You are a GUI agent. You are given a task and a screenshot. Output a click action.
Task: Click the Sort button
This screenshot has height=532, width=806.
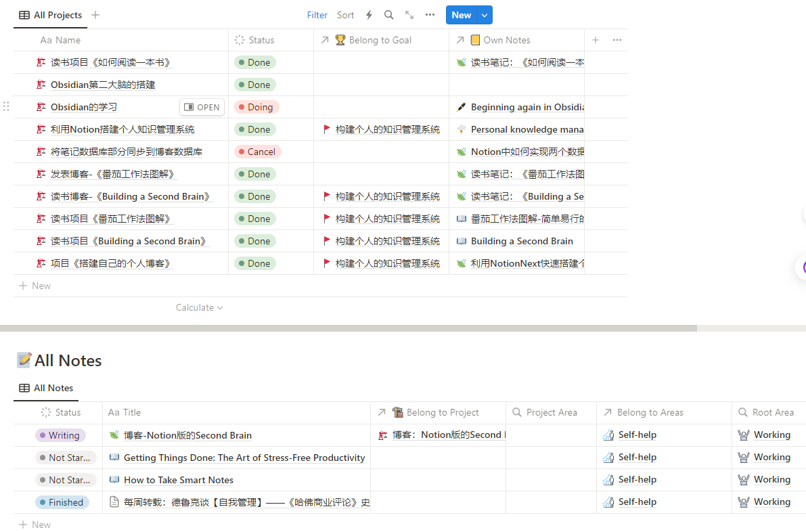(x=345, y=15)
